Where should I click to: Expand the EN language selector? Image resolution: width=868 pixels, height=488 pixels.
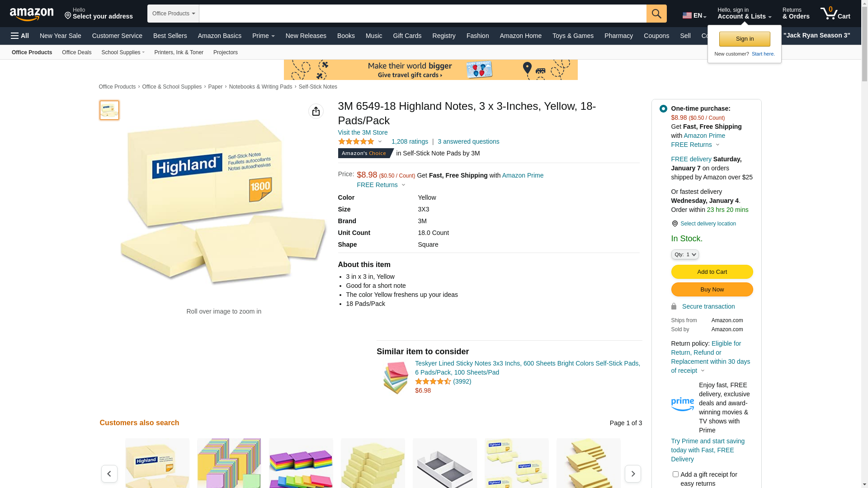tap(694, 15)
